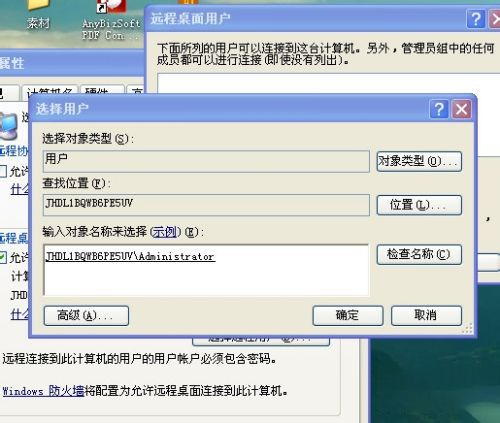Open the 示例 examples link

point(165,232)
